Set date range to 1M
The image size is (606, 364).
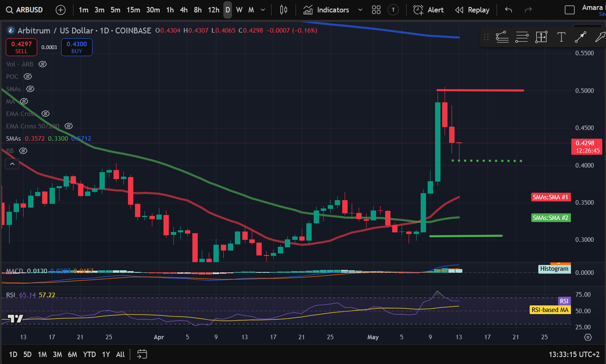42,355
